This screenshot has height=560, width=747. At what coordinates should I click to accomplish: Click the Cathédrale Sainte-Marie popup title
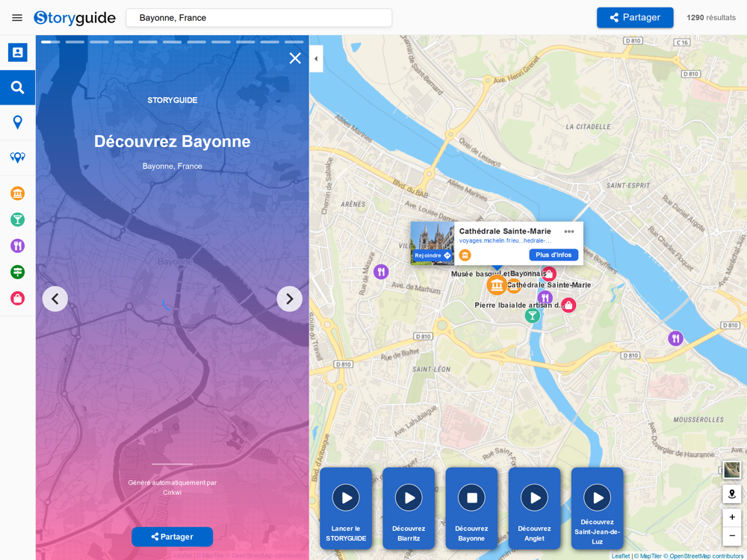[505, 231]
